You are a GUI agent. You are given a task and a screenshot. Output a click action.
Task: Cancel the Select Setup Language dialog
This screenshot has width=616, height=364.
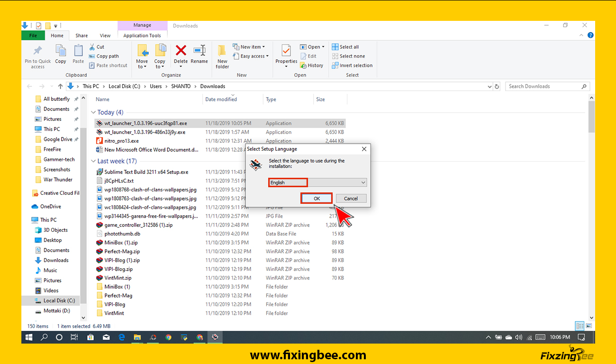click(x=351, y=199)
